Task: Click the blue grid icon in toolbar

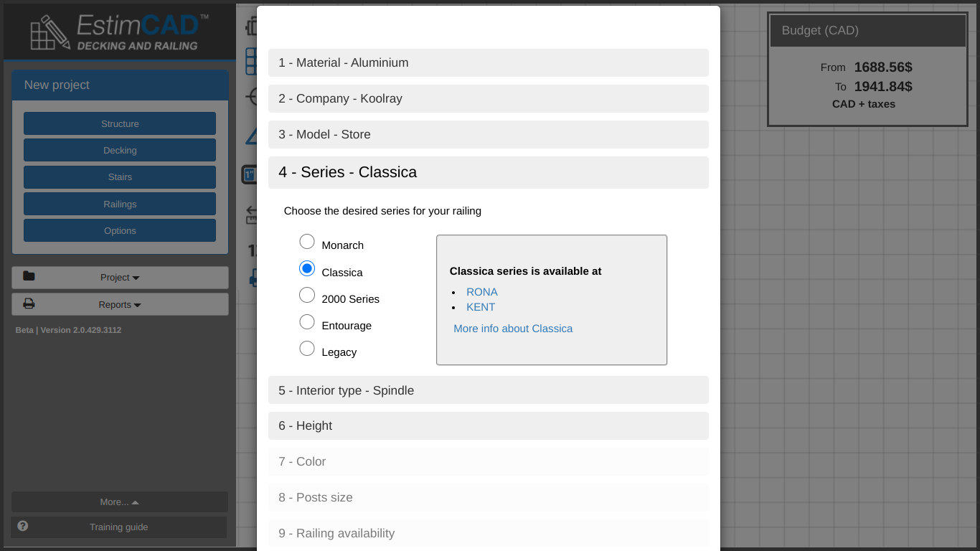Action: [250, 62]
